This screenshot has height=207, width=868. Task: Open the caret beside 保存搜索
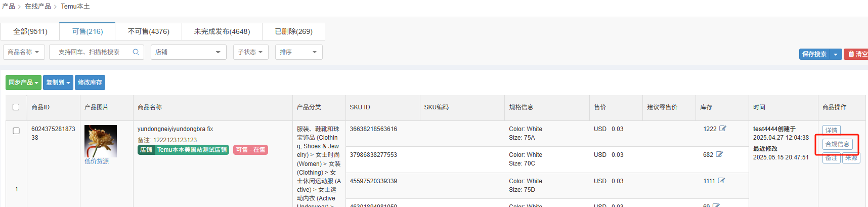click(836, 54)
